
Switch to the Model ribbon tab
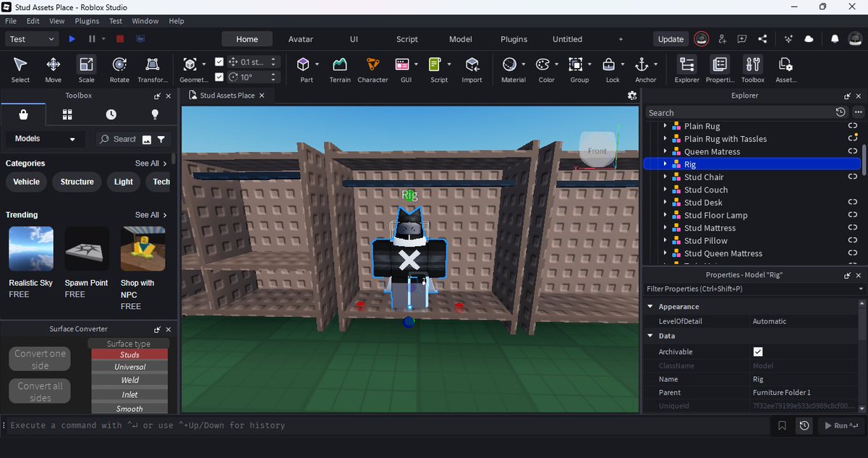[x=460, y=39]
